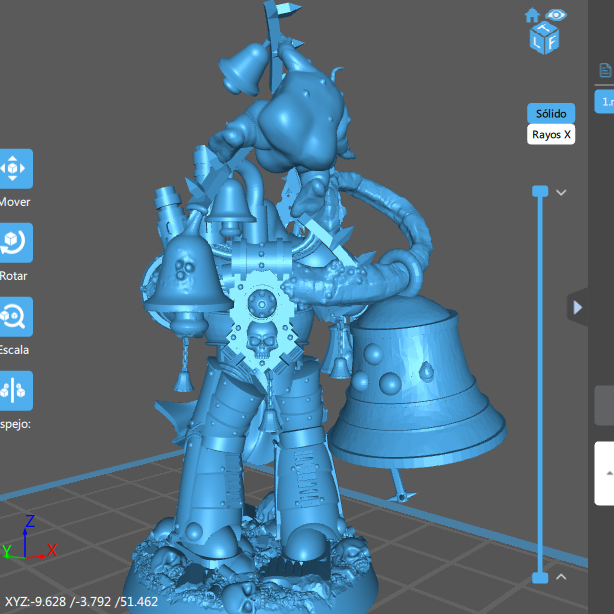614x614 pixels.
Task: Select the Mover (move) tool icon
Action: pyautogui.click(x=14, y=169)
